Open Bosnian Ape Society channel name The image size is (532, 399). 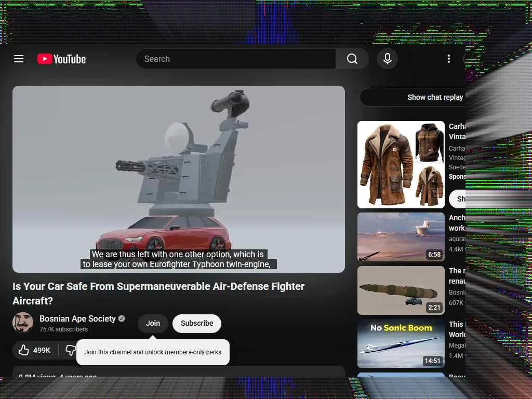78,318
